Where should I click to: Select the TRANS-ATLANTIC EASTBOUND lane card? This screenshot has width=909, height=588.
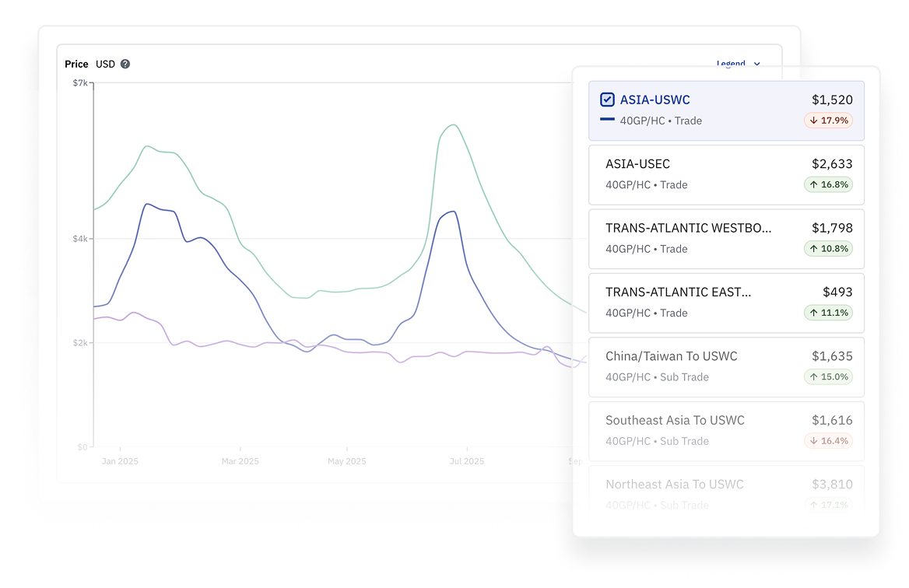point(725,302)
